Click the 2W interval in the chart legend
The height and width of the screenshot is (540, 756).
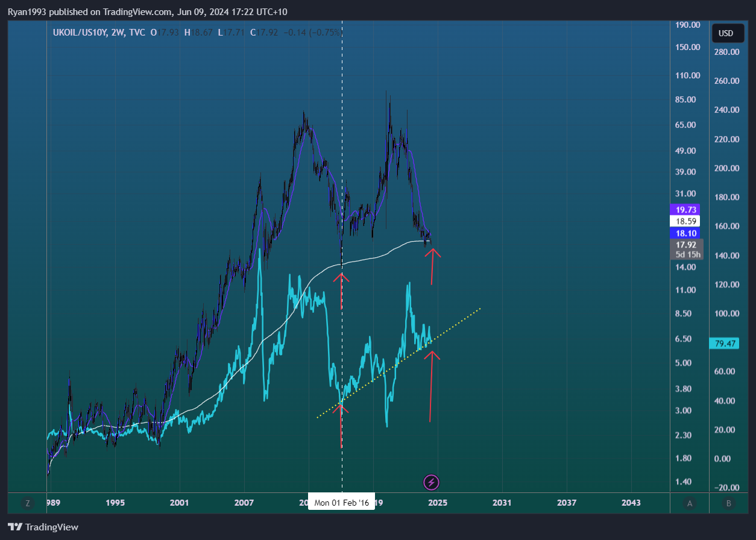[x=116, y=33]
